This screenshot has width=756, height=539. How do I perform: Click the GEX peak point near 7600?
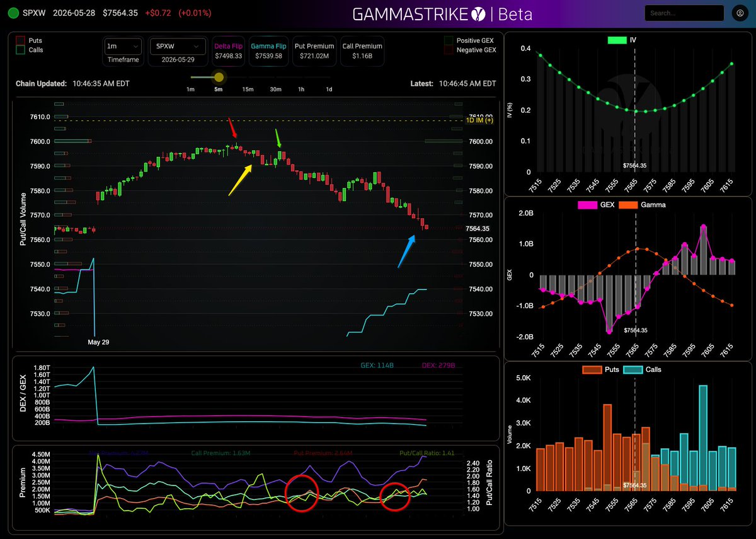pos(703,226)
